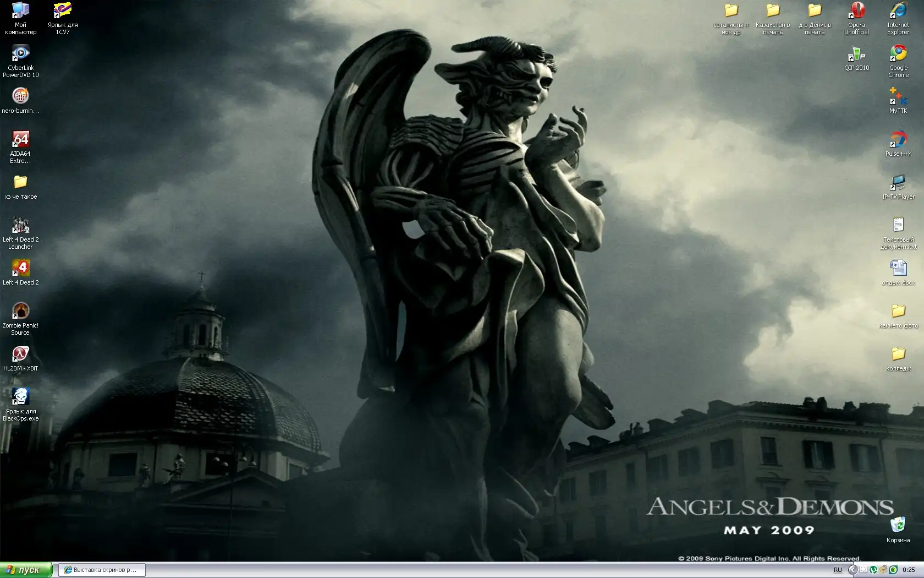
Task: Open the RU language bar selector
Action: point(837,570)
